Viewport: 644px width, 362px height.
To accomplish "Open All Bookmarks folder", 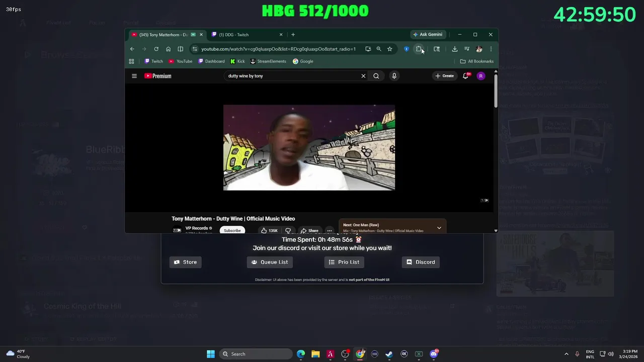I will [477, 61].
